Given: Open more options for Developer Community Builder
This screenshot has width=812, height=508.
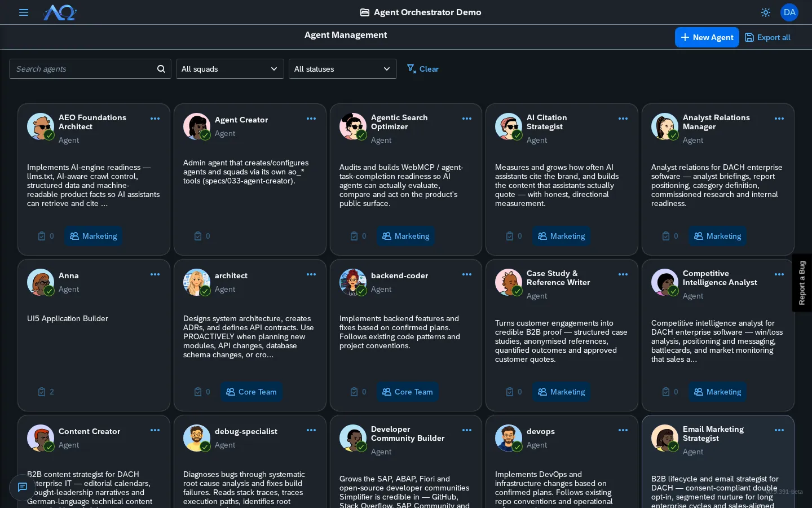Looking at the screenshot, I should click(467, 430).
